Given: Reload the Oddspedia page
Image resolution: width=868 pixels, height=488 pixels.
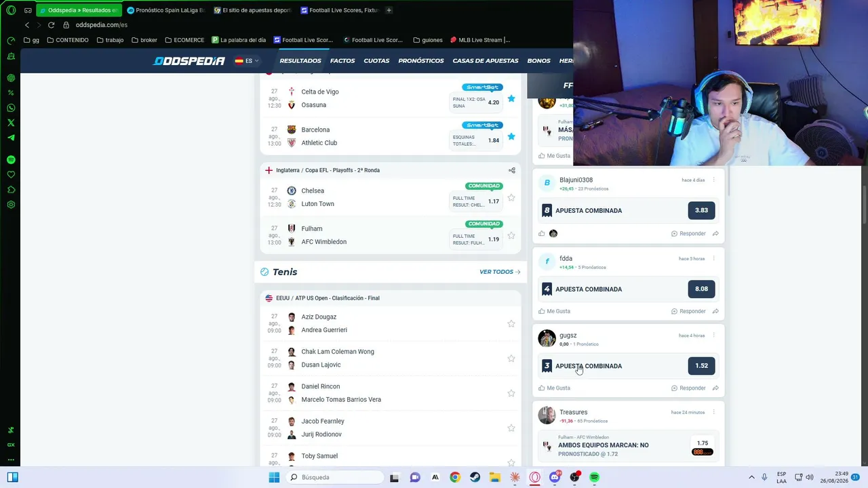Looking at the screenshot, I should click(51, 25).
